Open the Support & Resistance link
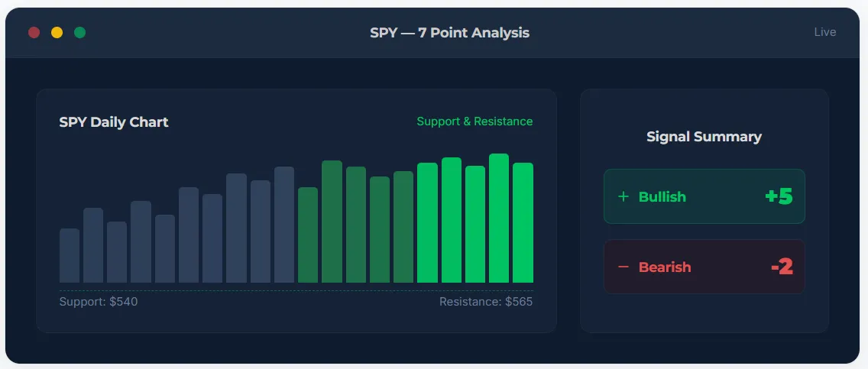Viewport: 868px width, 369px height. (x=474, y=121)
